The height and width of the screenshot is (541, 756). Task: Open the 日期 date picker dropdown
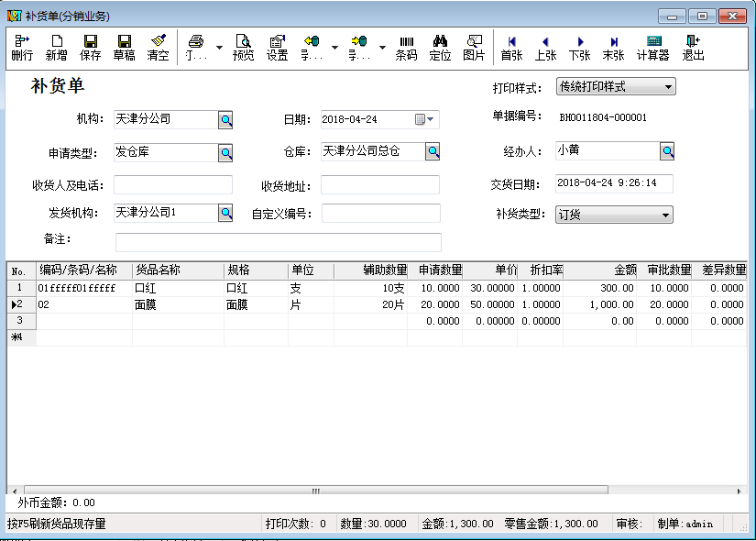point(432,119)
